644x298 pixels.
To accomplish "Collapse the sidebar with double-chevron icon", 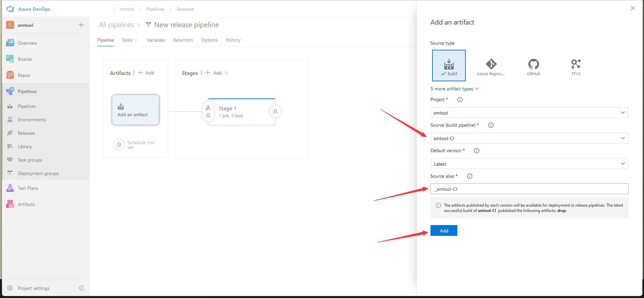I will (81, 288).
